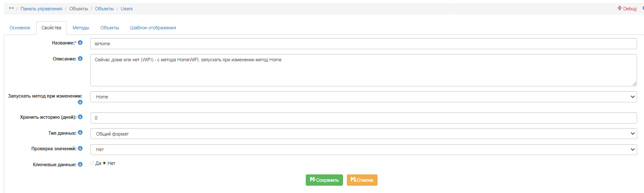Open the Запускать метод при изменении dropdown

pos(363,97)
